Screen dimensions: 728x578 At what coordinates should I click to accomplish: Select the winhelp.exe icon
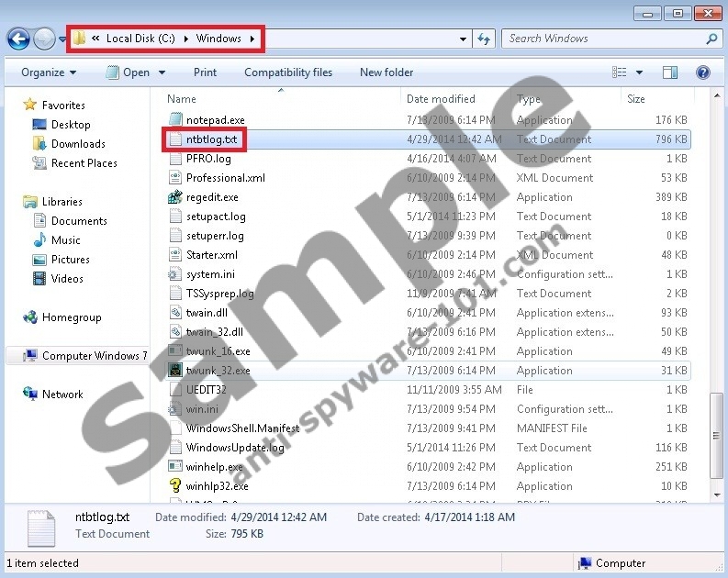click(x=175, y=467)
